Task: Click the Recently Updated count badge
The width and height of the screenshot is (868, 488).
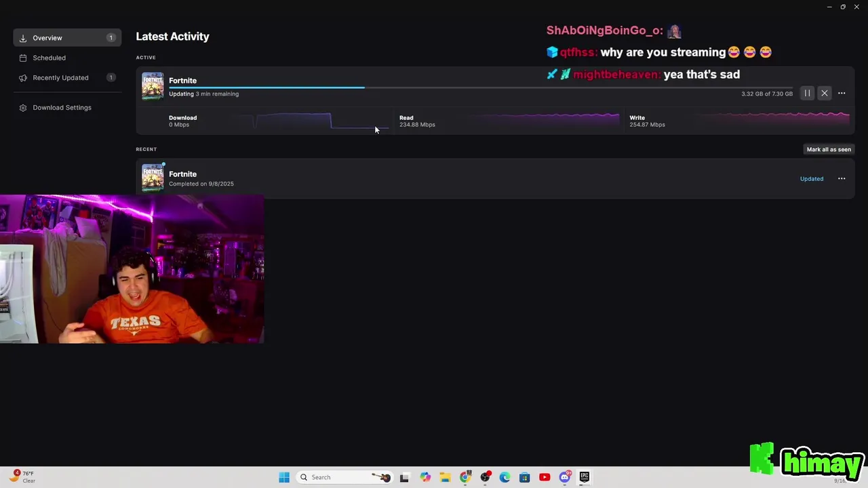Action: (111, 77)
